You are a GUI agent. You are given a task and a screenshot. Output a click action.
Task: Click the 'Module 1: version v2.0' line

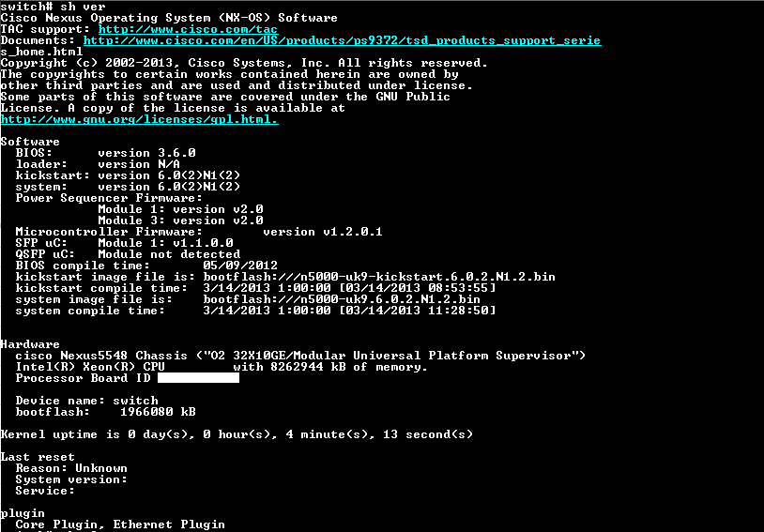click(x=180, y=209)
